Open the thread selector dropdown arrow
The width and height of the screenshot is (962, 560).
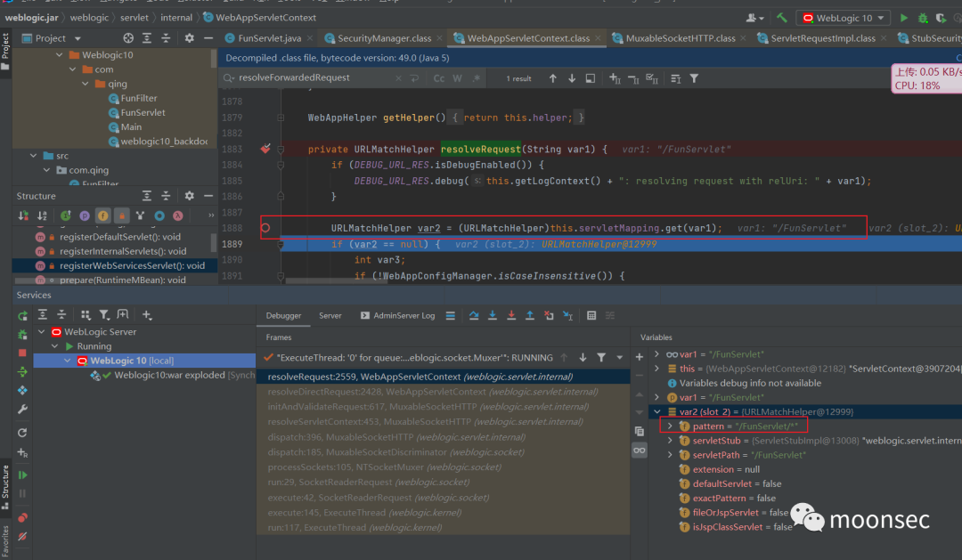pos(620,357)
